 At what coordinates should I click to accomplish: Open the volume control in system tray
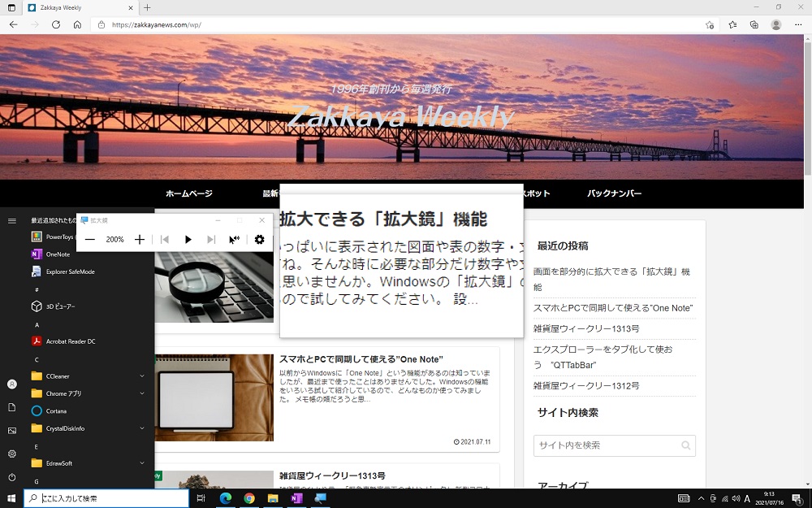[x=736, y=498]
